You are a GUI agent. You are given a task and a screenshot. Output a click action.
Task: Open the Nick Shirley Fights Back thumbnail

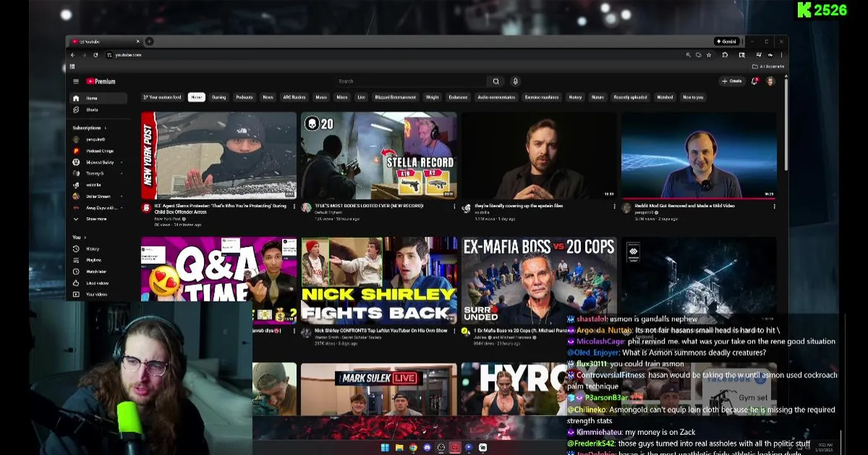[379, 281]
